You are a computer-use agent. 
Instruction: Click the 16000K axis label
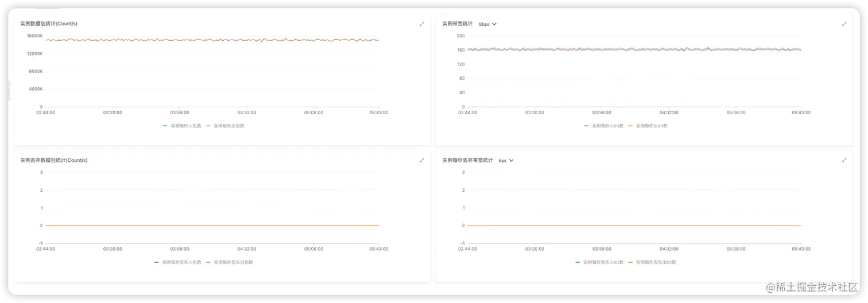click(35, 36)
